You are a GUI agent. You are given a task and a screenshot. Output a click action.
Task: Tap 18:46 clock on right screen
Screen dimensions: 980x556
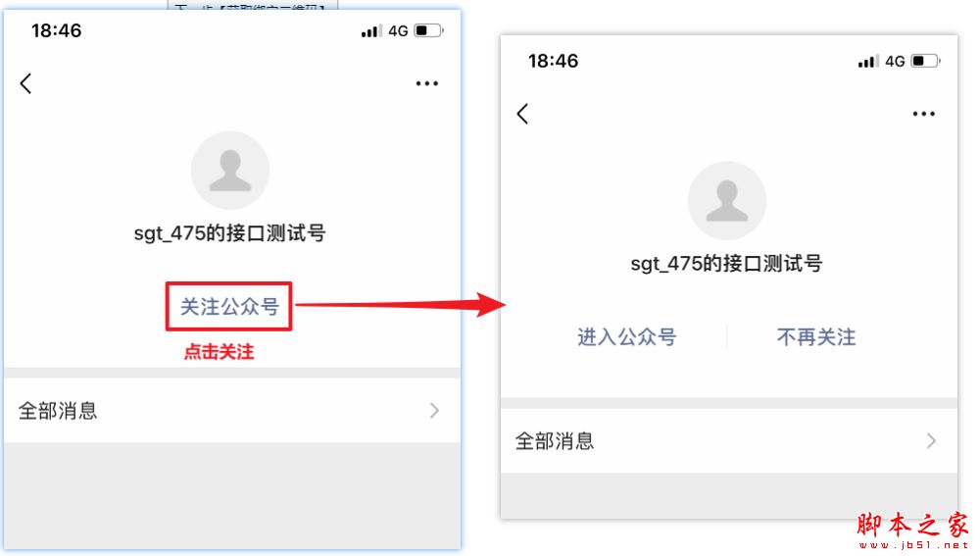[553, 61]
